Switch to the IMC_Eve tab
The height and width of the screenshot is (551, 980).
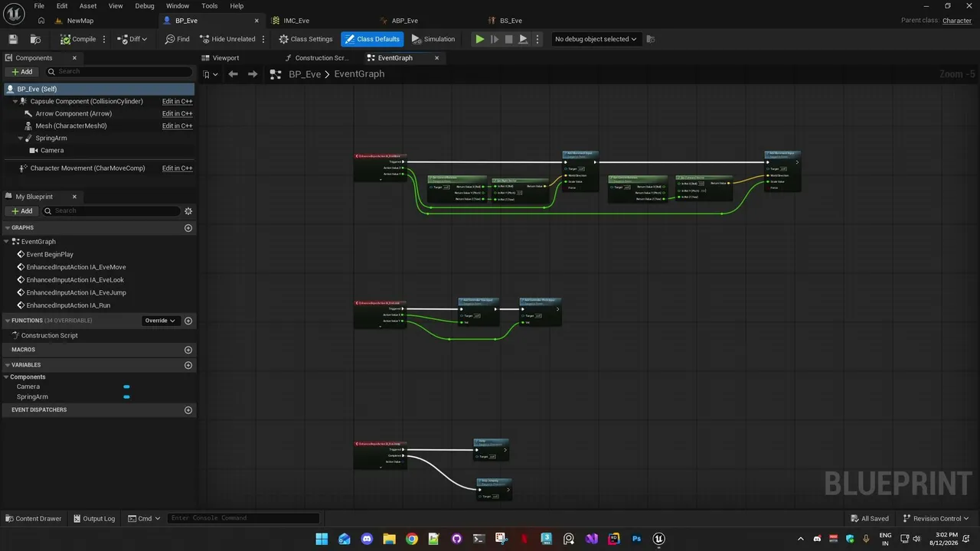(x=296, y=21)
